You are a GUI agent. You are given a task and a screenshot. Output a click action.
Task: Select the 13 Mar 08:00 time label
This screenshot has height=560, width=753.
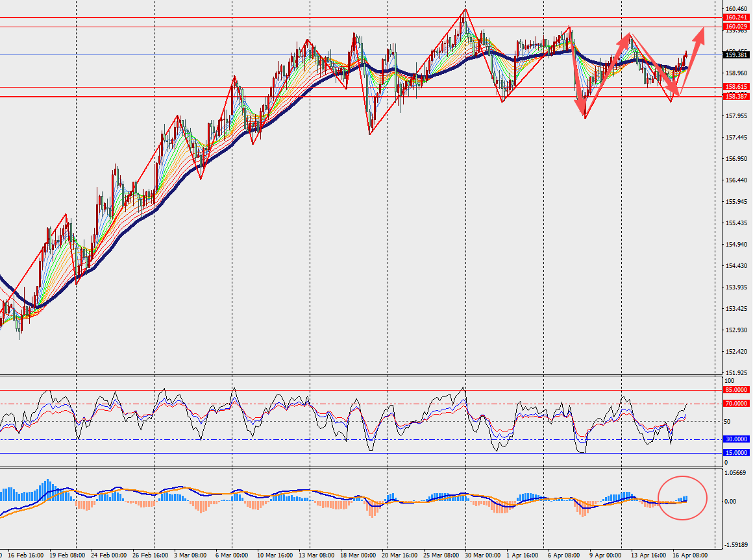pyautogui.click(x=316, y=555)
